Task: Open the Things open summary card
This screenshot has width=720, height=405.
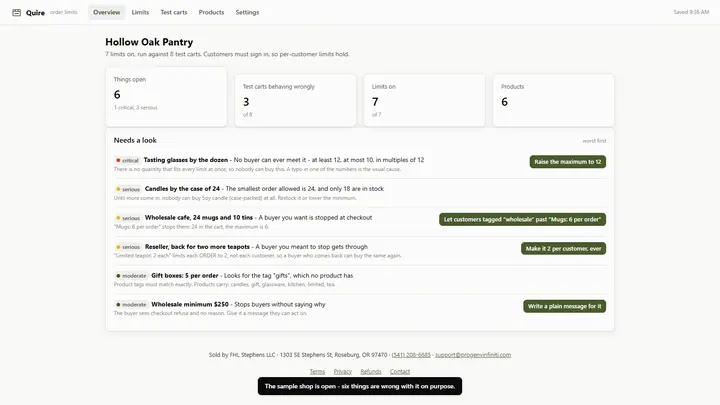Action: pyautogui.click(x=166, y=96)
